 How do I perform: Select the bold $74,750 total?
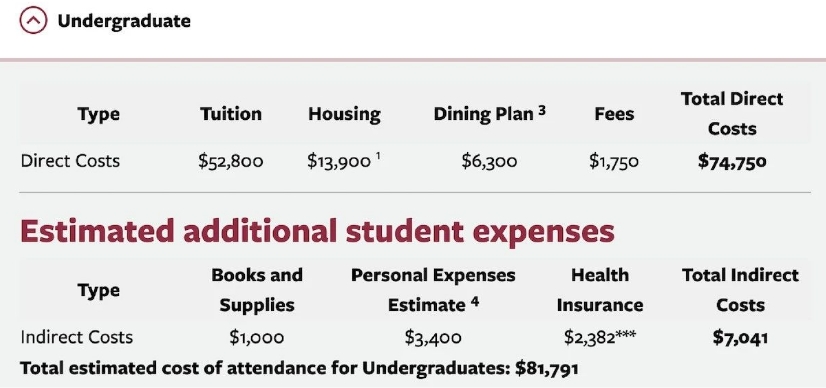(732, 162)
